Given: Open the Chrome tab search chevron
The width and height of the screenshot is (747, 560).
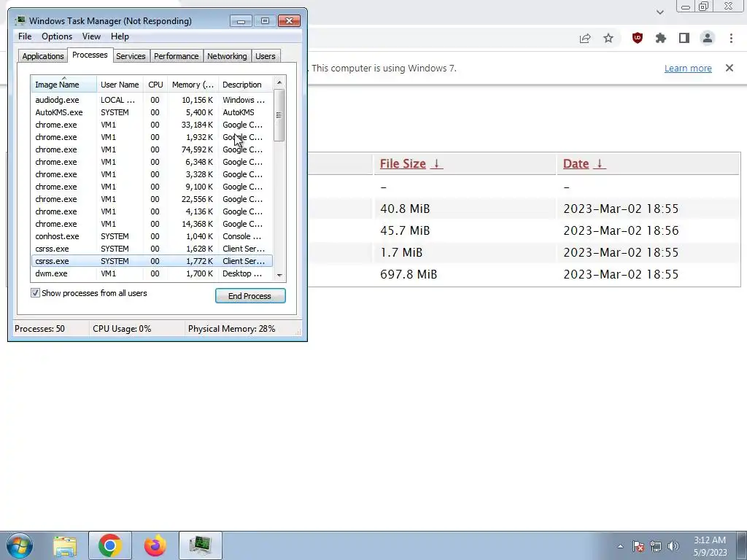Looking at the screenshot, I should tap(659, 12).
